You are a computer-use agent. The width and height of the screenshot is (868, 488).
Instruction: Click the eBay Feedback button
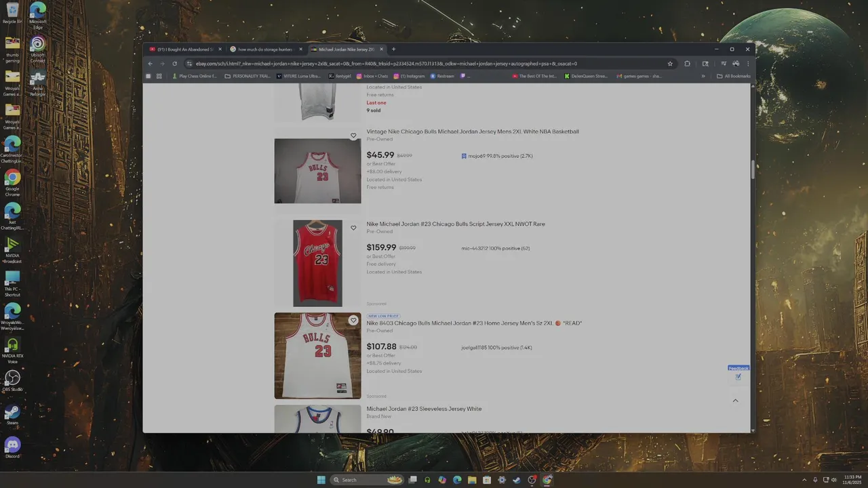point(738,373)
